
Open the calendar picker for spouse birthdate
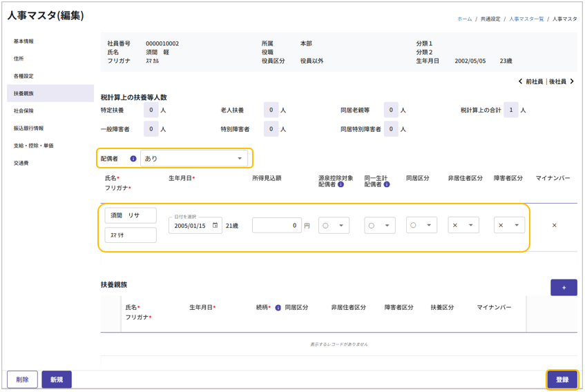click(x=215, y=226)
